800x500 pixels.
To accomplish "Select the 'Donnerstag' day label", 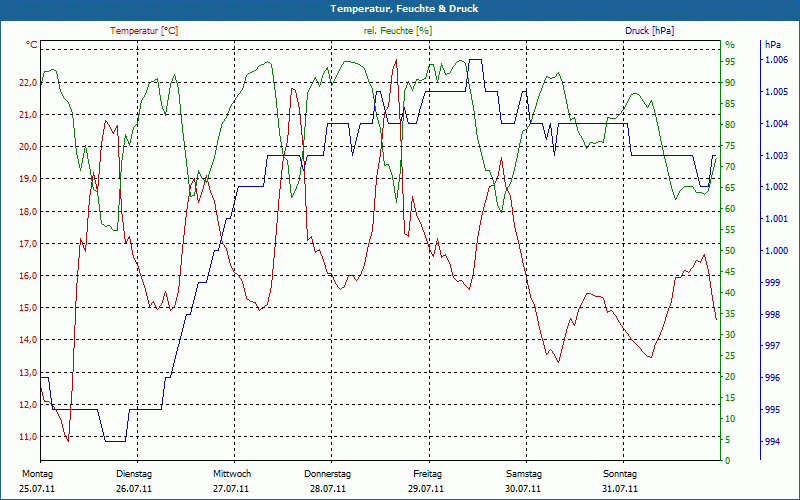I will [328, 474].
